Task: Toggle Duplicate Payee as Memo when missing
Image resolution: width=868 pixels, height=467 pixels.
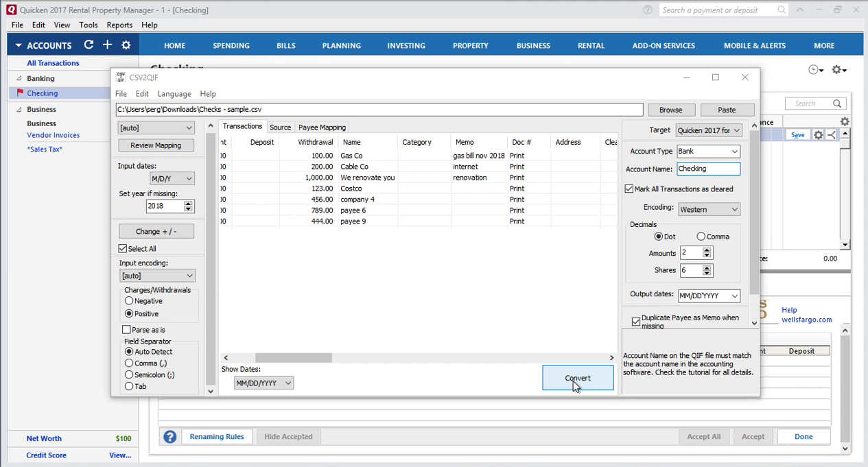Action: pyautogui.click(x=636, y=322)
